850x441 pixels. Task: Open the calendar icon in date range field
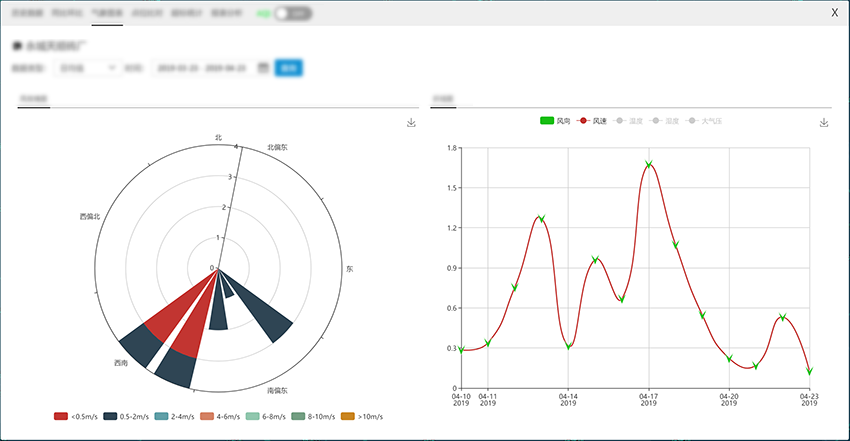(263, 68)
